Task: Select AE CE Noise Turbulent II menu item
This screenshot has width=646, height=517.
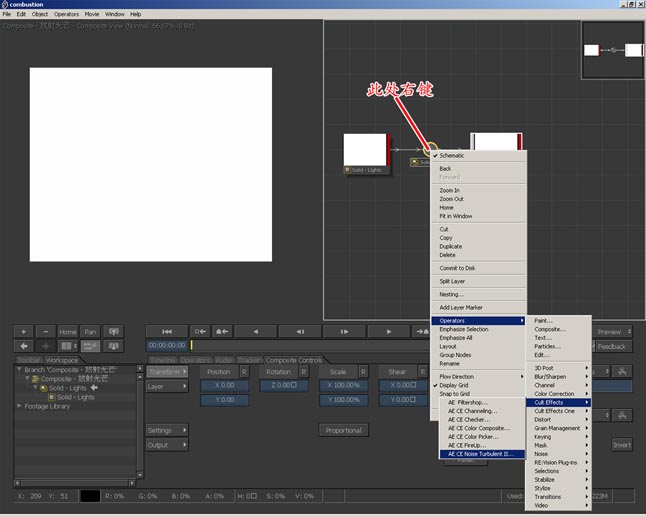Action: tap(482, 454)
